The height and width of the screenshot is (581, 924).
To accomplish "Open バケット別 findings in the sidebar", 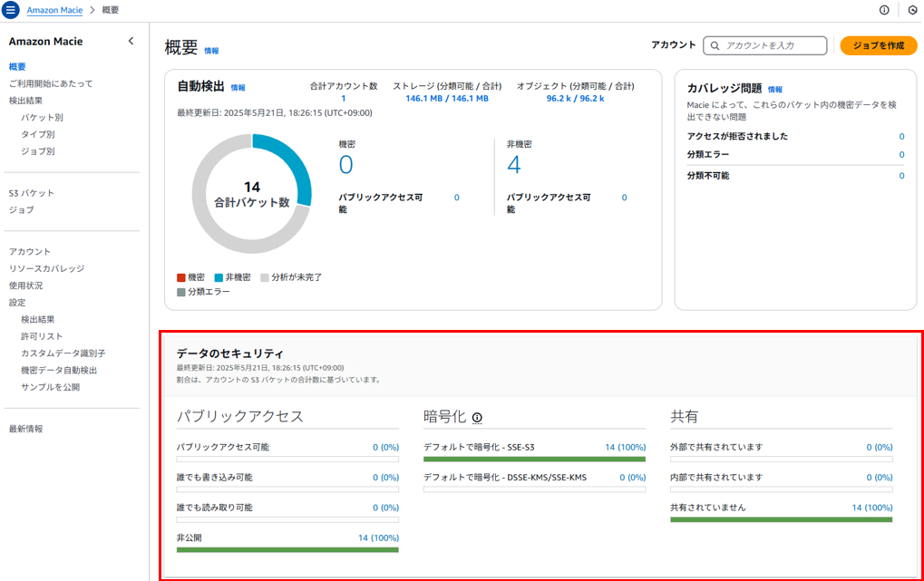I will pyautogui.click(x=42, y=117).
